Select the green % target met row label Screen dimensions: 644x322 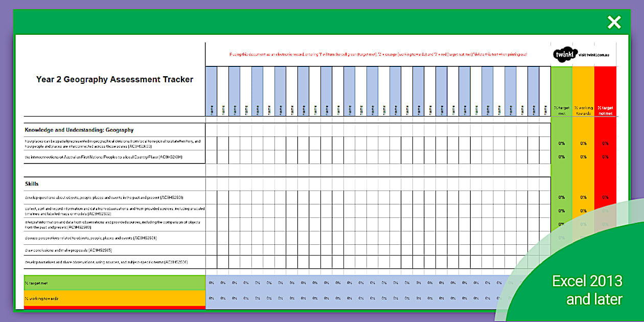click(x=114, y=283)
